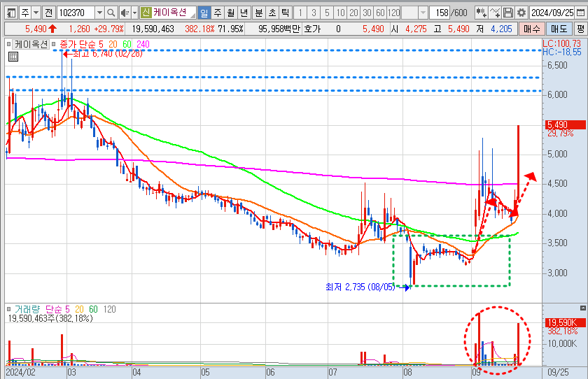Expand the 케이옥션 name field corner arrow

(192, 15)
